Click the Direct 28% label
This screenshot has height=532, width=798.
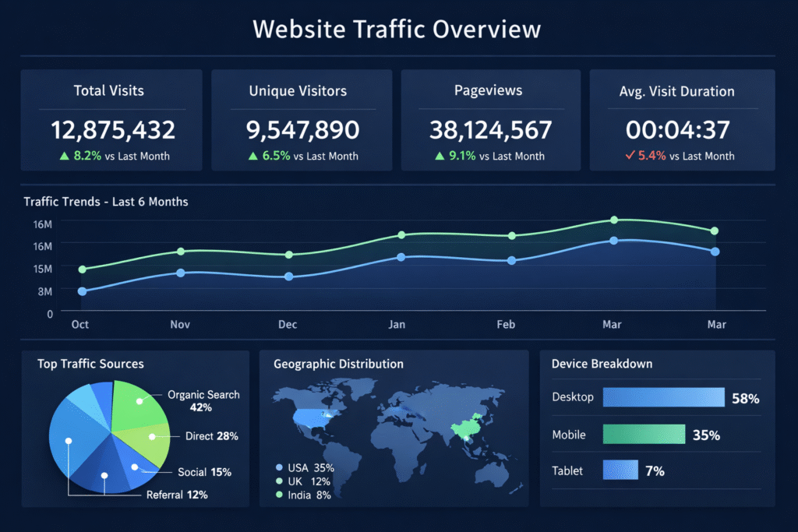[212, 436]
